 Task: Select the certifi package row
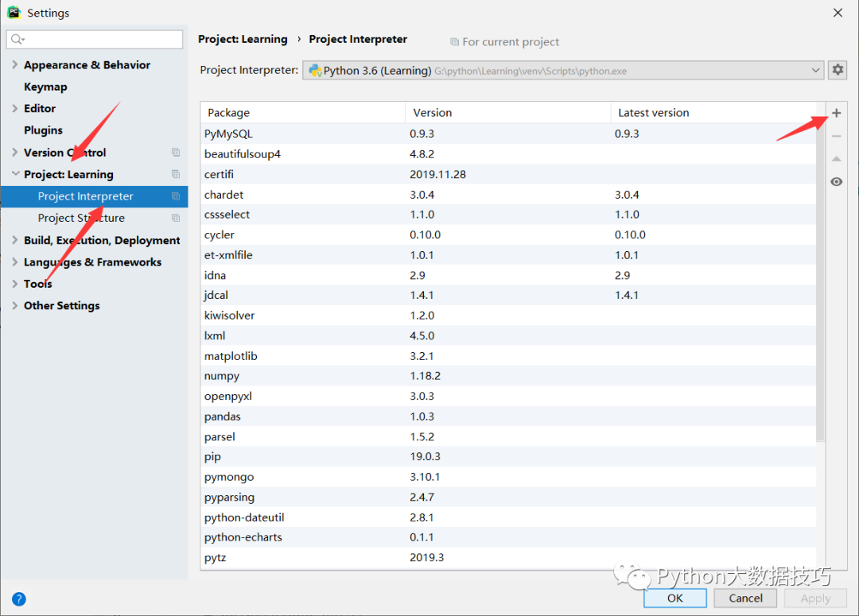point(508,174)
